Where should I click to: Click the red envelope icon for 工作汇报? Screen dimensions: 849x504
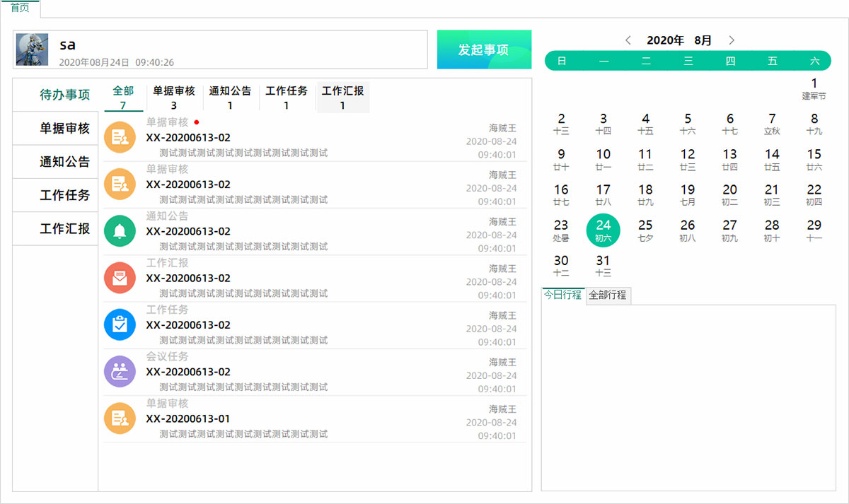point(120,278)
